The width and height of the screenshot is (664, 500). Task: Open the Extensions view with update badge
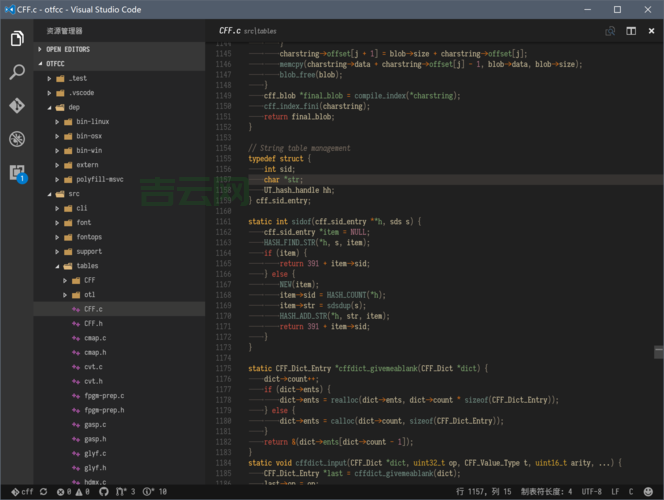point(16,172)
